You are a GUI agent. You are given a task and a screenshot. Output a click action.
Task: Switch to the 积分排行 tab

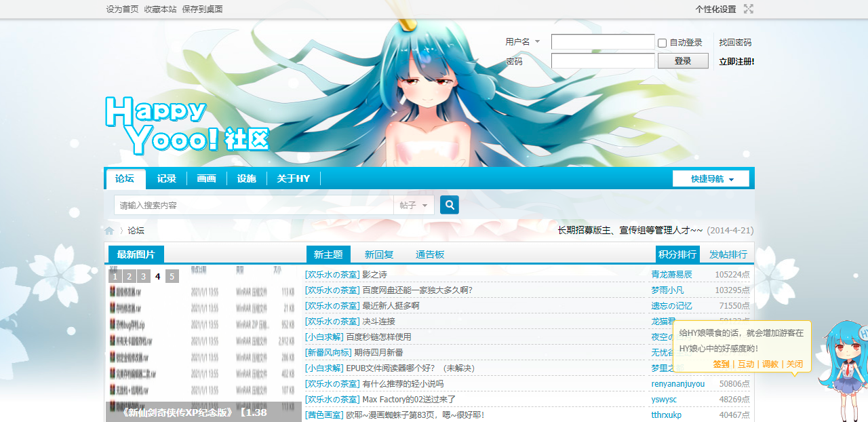[x=678, y=254]
